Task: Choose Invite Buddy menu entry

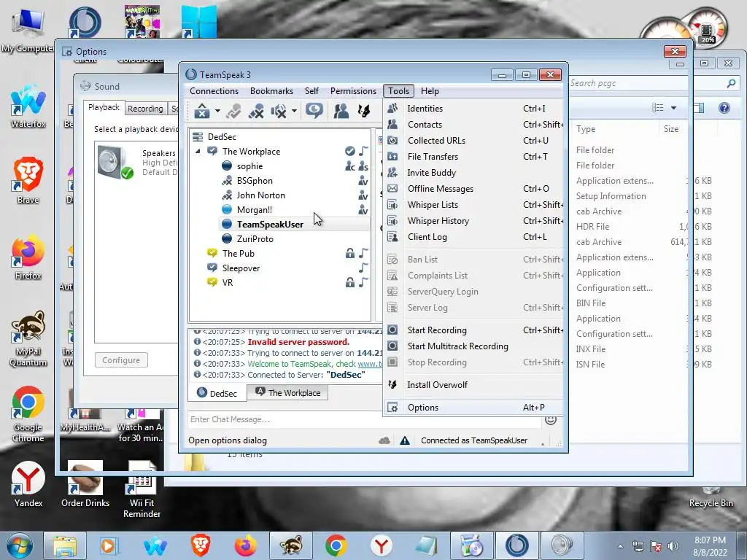Action: click(473, 173)
